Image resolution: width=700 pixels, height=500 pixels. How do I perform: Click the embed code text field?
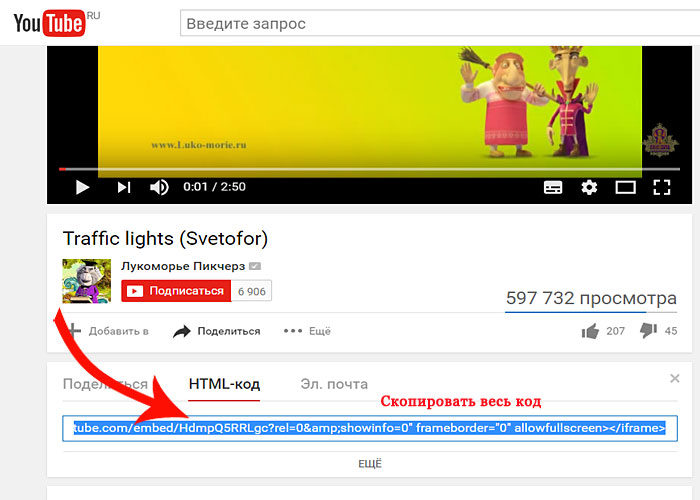[x=370, y=429]
